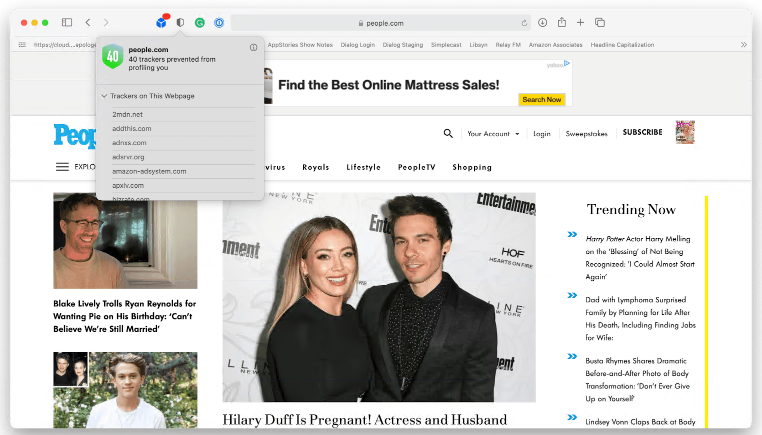This screenshot has height=435, width=762.
Task: Toggle the Safari sidebar
Action: tap(67, 22)
